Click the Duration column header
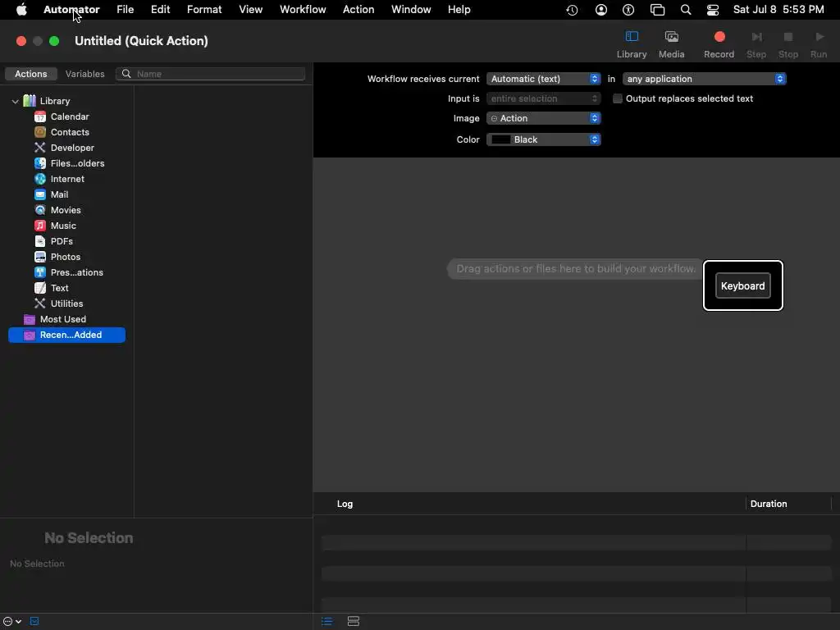The width and height of the screenshot is (840, 630). [x=768, y=504]
